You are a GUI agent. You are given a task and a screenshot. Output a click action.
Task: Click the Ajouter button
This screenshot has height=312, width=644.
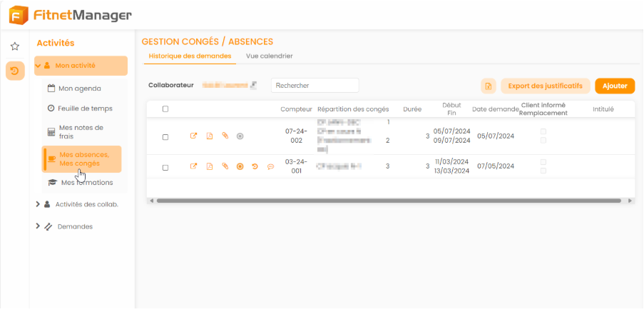614,86
